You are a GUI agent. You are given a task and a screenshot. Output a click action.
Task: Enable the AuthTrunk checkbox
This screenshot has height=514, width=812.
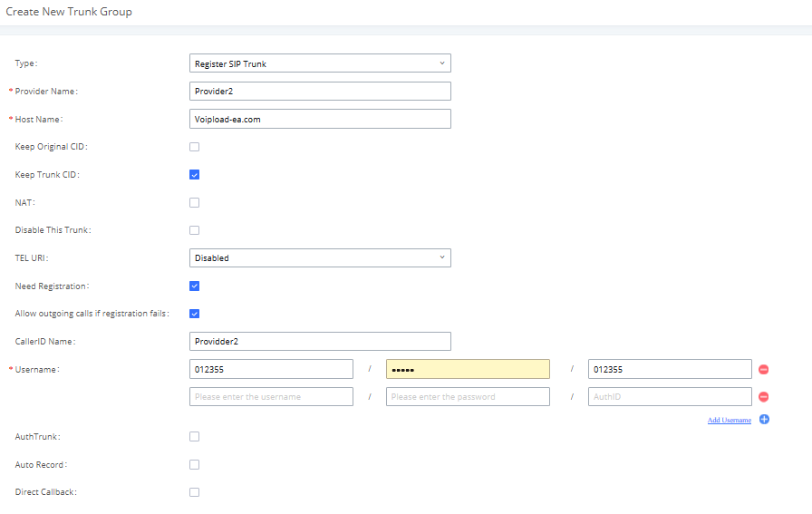click(194, 437)
